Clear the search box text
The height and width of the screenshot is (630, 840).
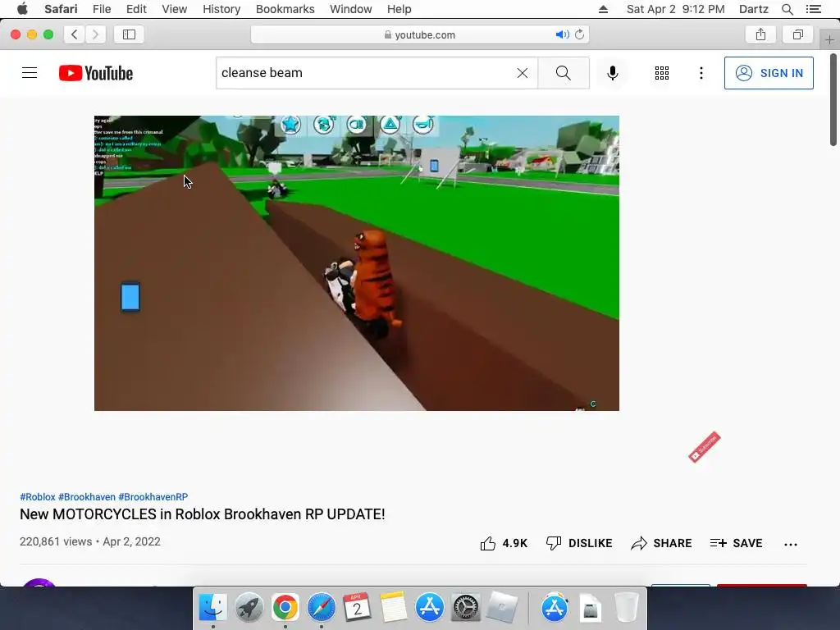[523, 73]
